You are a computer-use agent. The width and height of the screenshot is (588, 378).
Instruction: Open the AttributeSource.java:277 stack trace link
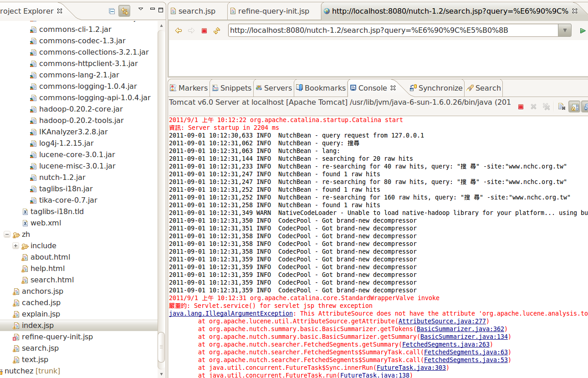tap(442, 321)
